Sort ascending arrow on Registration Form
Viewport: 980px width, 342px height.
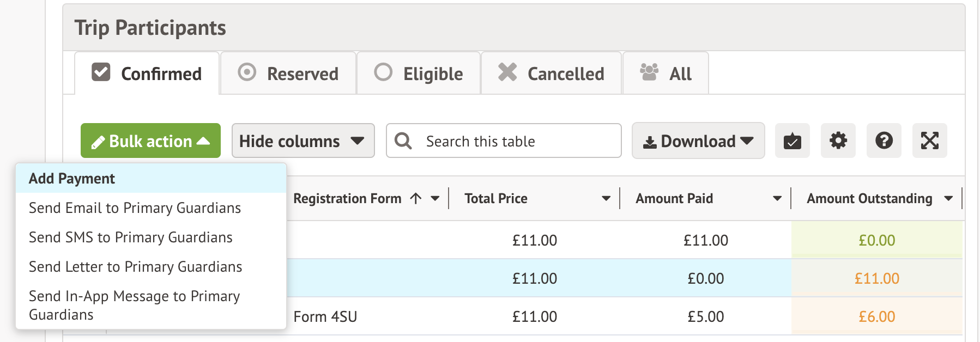click(416, 199)
